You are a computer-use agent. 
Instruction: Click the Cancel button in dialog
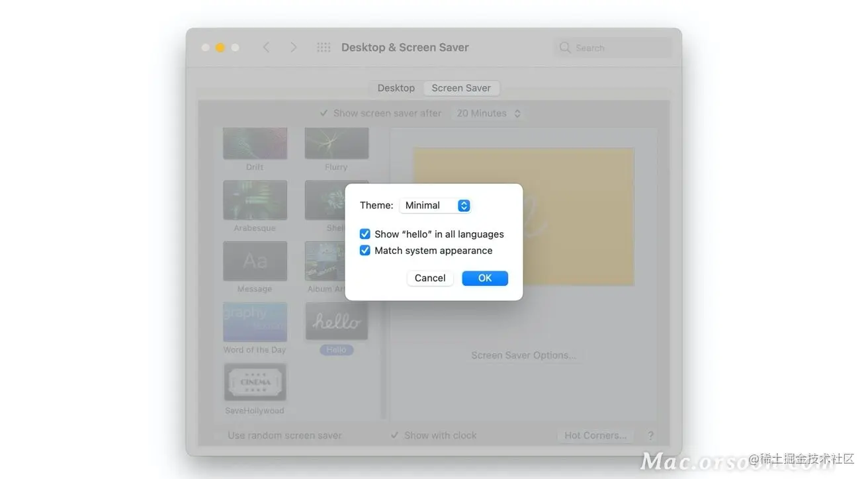[x=430, y=279]
